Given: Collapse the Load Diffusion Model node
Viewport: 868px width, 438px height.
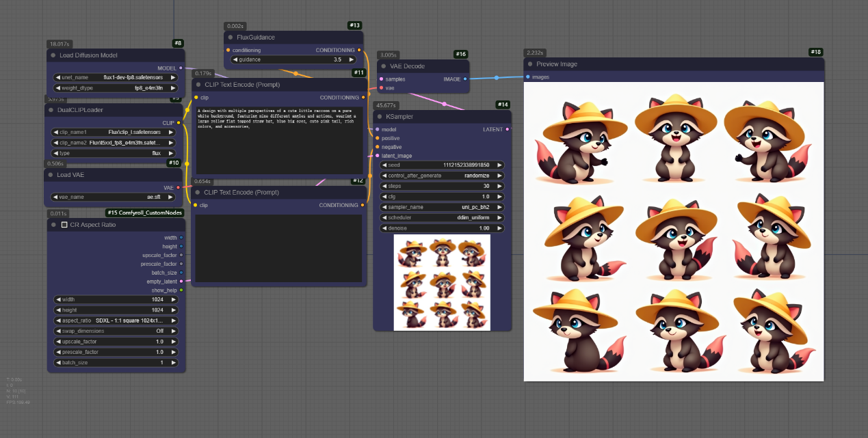Looking at the screenshot, I should (53, 55).
